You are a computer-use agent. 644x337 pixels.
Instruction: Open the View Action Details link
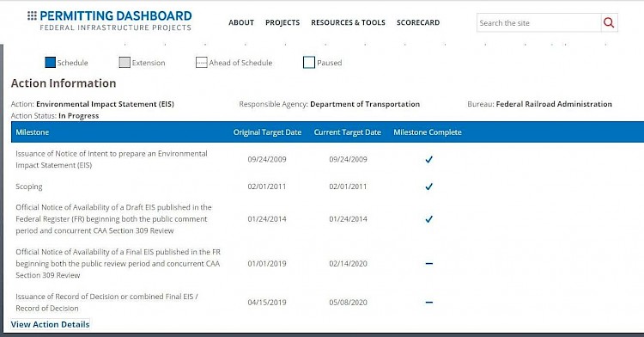coord(50,324)
